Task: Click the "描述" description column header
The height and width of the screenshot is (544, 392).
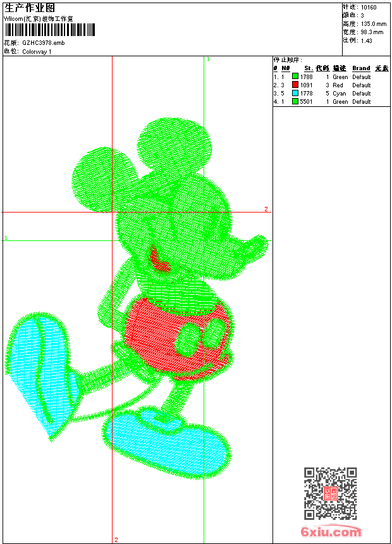Action: tap(340, 68)
